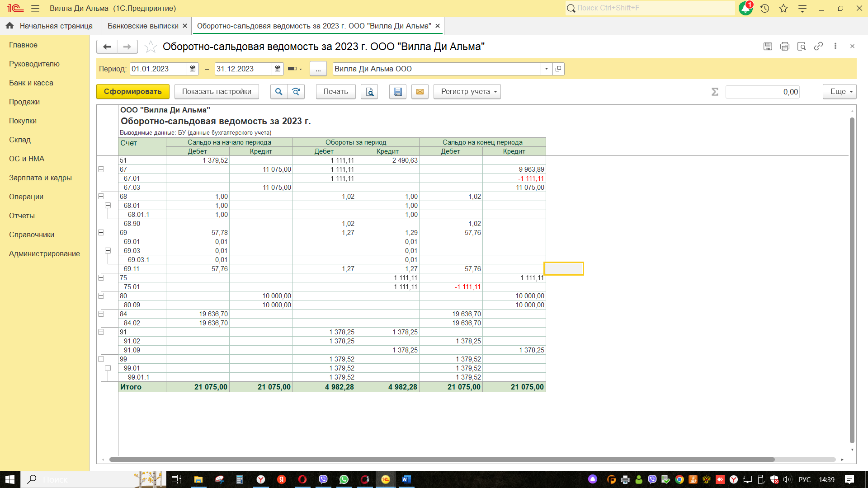The width and height of the screenshot is (868, 488).
Task: Collapse account 84 group
Action: click(101, 314)
